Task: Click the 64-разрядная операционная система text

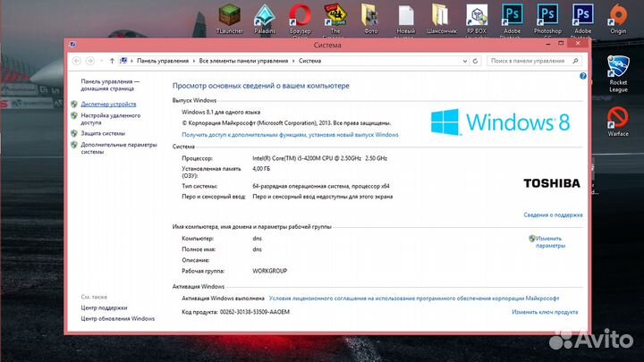Action: pos(321,186)
